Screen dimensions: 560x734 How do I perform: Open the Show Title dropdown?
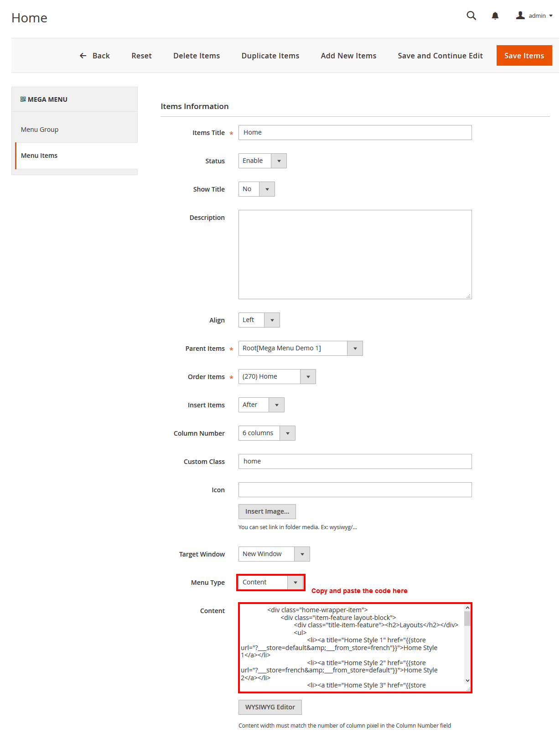[256, 189]
